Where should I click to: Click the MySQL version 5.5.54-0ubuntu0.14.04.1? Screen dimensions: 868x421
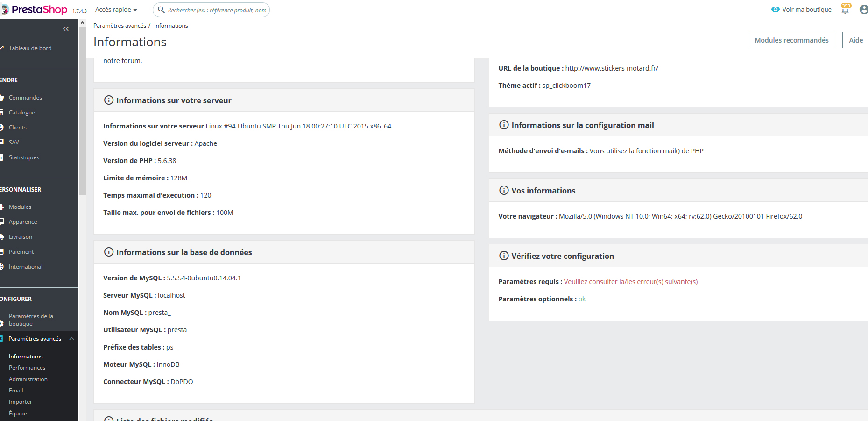click(x=204, y=278)
